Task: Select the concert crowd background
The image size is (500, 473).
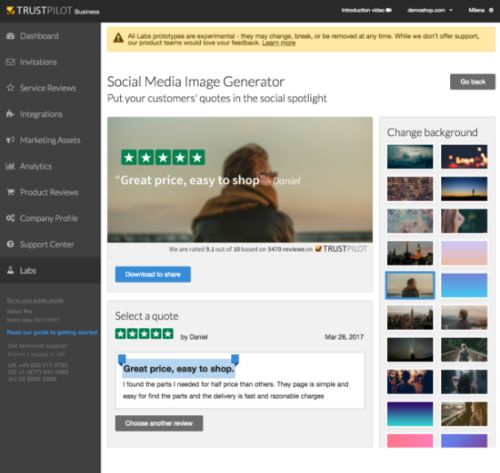Action: pos(410,382)
